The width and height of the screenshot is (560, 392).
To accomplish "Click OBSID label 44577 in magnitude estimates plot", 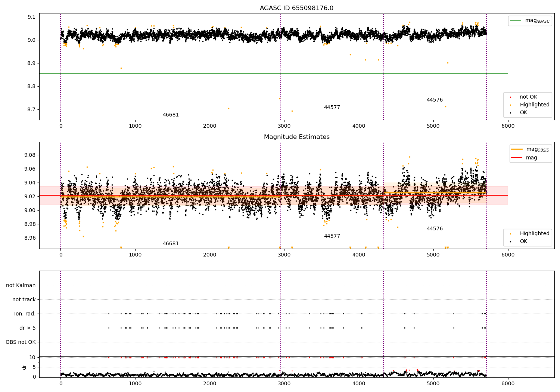I will 332,236.
